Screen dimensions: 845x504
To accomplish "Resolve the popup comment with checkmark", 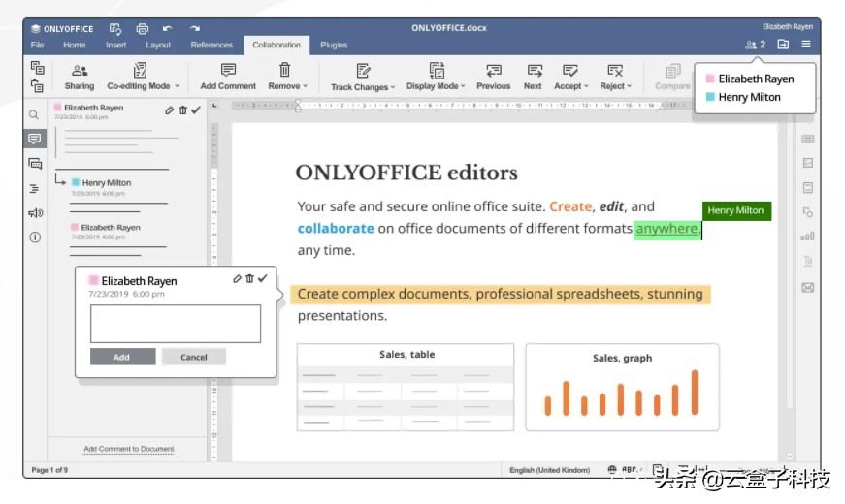I will pos(263,278).
